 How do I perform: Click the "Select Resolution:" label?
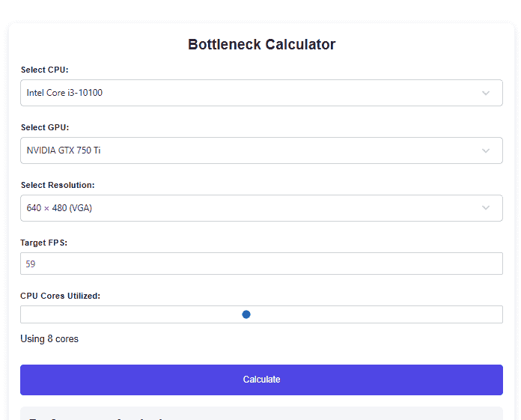[58, 185]
